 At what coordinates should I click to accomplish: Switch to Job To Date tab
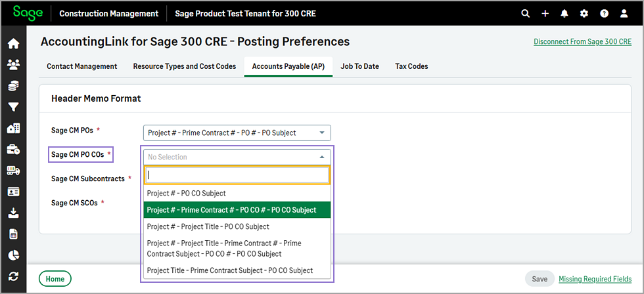[360, 66]
